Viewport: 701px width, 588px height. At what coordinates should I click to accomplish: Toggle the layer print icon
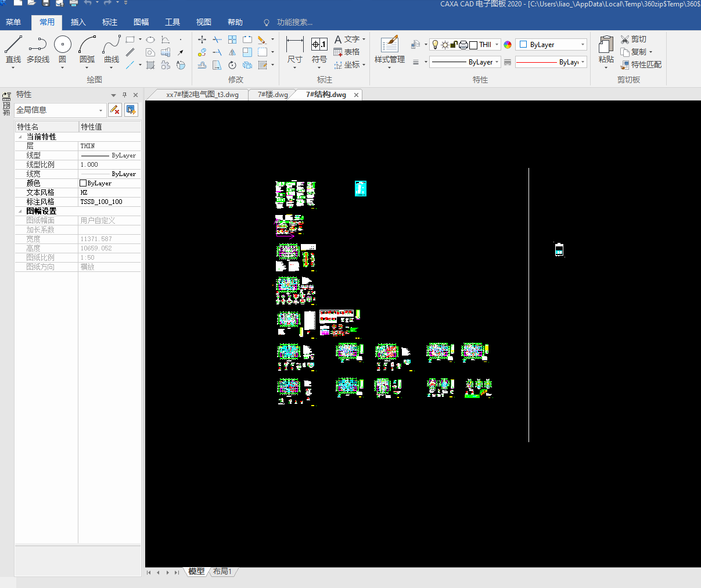coord(463,45)
